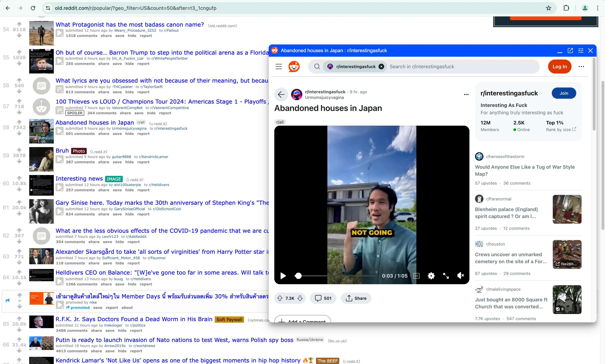This screenshot has height=364, width=605.
Task: Click the Share button under the video
Action: (356, 298)
